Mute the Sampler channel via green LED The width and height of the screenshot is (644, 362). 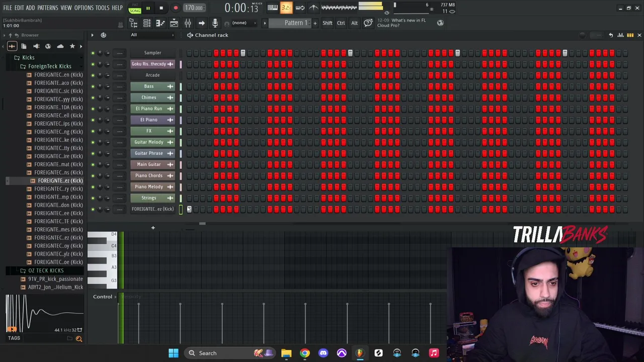(93, 53)
